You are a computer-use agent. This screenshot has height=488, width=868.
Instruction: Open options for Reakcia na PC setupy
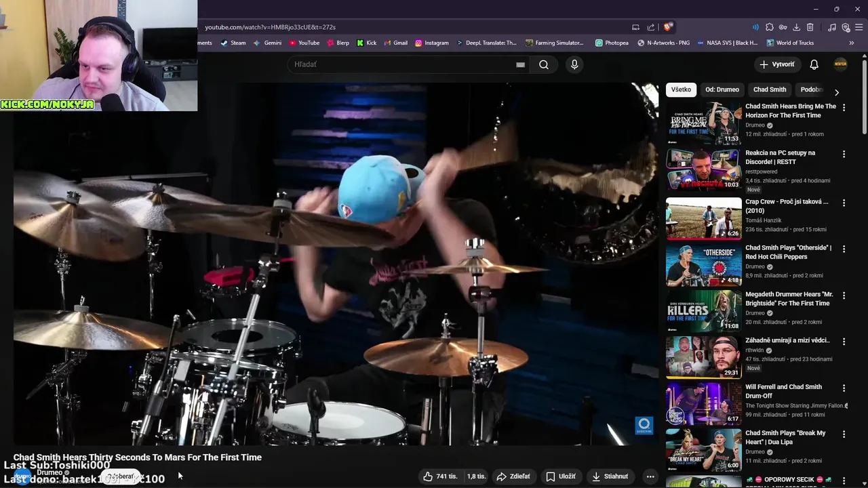[x=844, y=154]
